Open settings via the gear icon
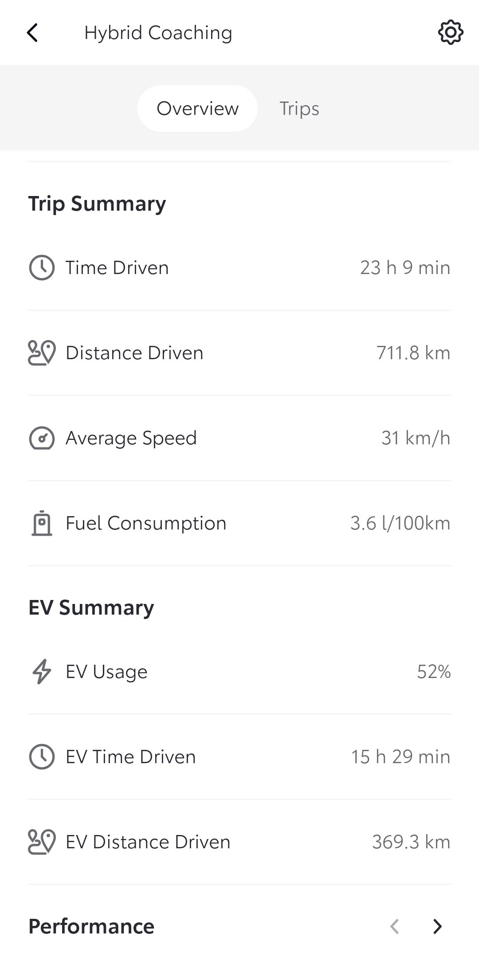 pyautogui.click(x=451, y=32)
